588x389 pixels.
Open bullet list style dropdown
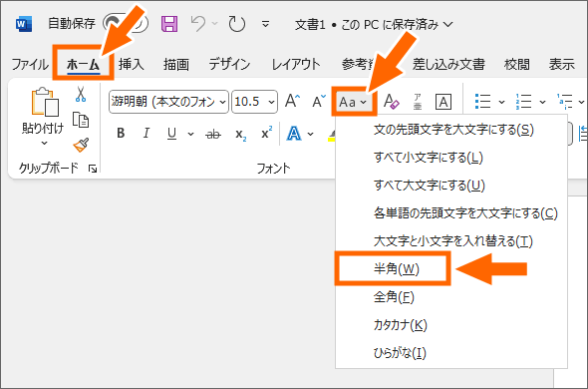501,102
